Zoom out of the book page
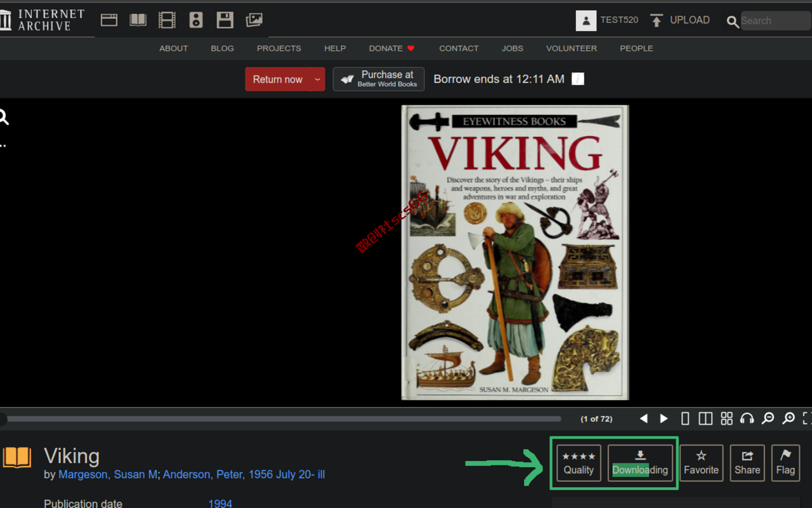Screen dimensions: 812x508 768,418
